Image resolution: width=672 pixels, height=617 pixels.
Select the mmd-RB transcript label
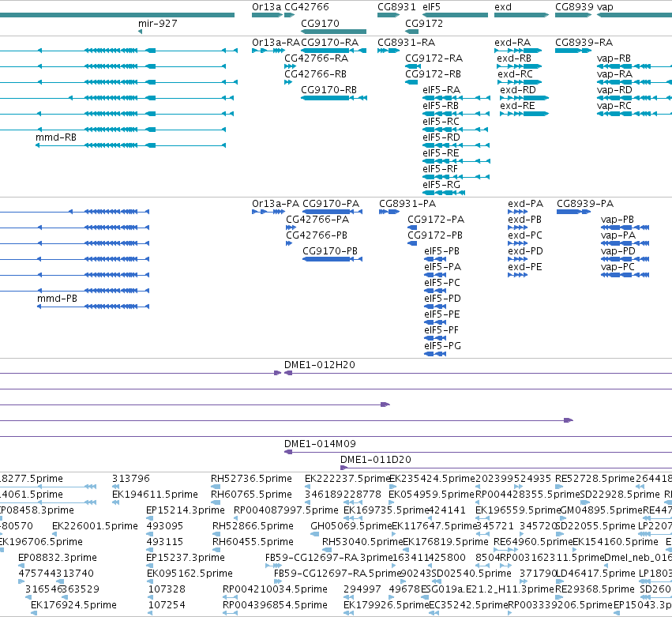click(56, 137)
